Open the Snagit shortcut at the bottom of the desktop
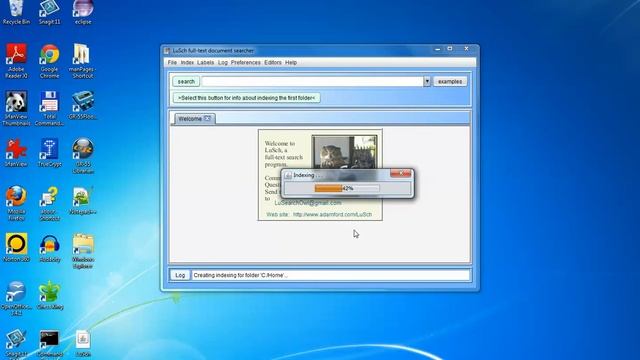The width and height of the screenshot is (640, 360). (x=16, y=344)
